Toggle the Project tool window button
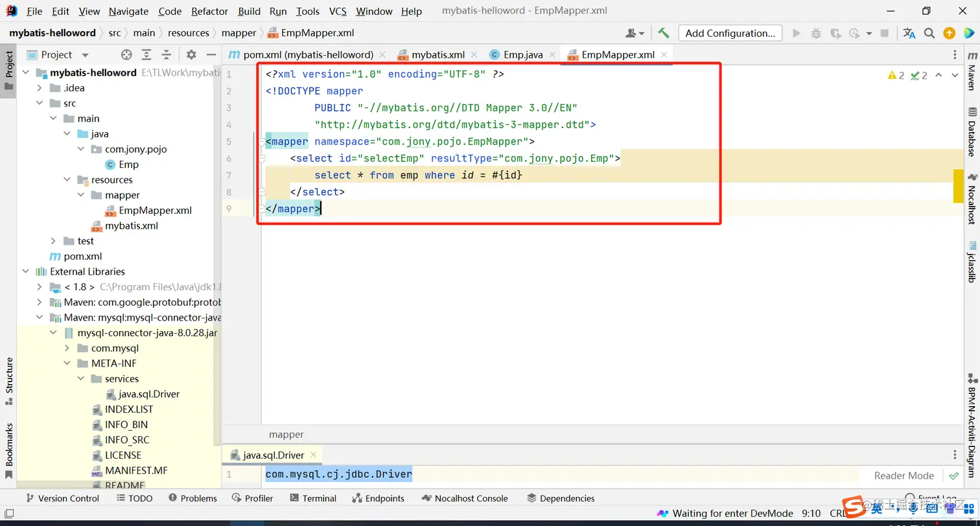This screenshot has height=526, width=980. click(x=9, y=70)
